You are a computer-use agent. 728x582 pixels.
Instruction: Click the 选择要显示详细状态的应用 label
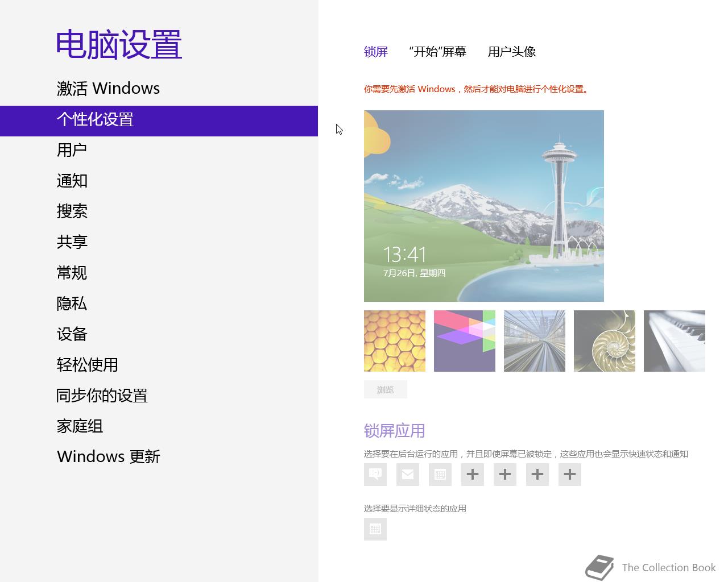pos(415,509)
